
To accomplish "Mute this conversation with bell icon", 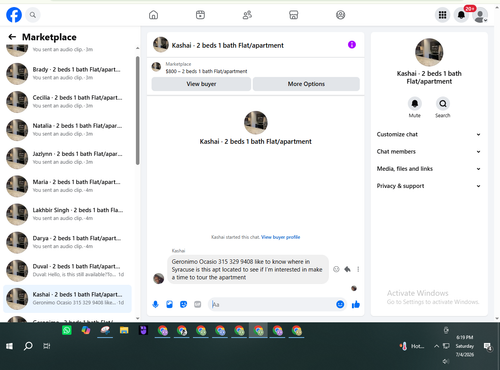I will click(x=415, y=104).
